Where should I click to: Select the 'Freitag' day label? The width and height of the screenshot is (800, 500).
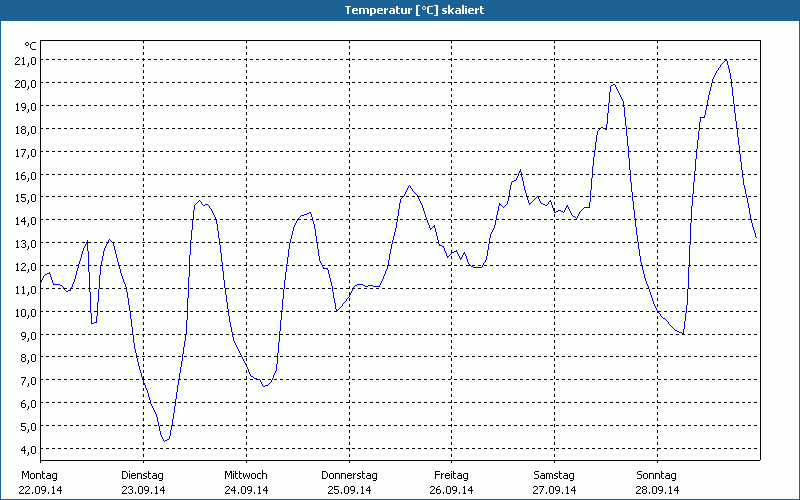(452, 476)
